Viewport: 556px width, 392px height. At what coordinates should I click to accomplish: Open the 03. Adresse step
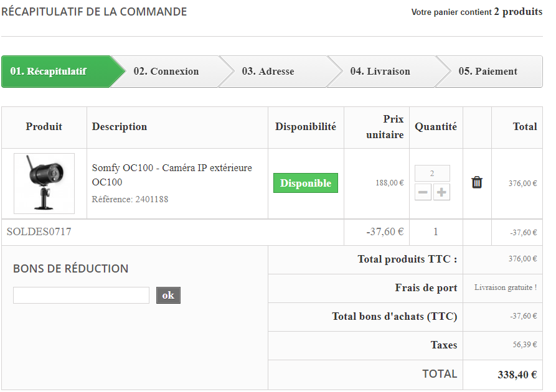pyautogui.click(x=268, y=72)
